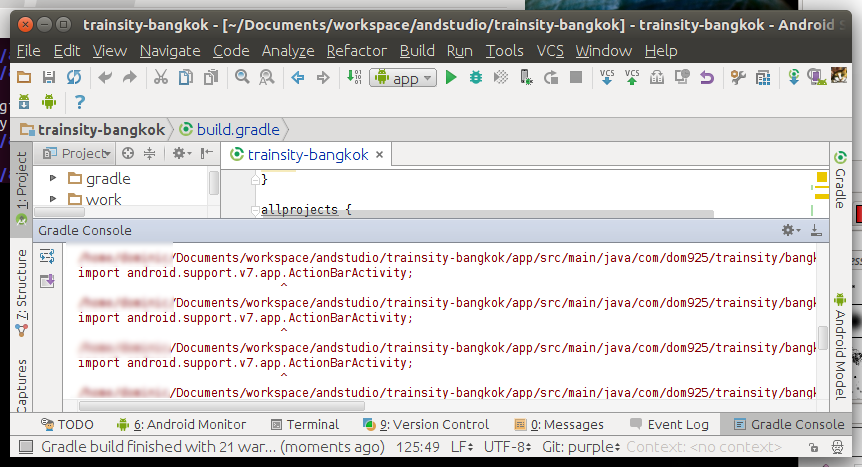Click the Replace icon beside Find
This screenshot has height=467, width=862.
click(267, 77)
